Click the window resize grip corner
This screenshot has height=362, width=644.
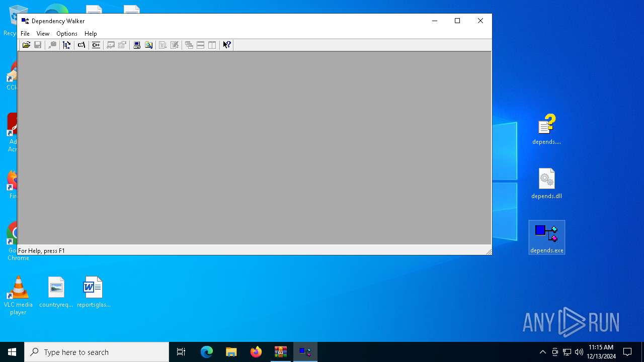click(x=488, y=251)
